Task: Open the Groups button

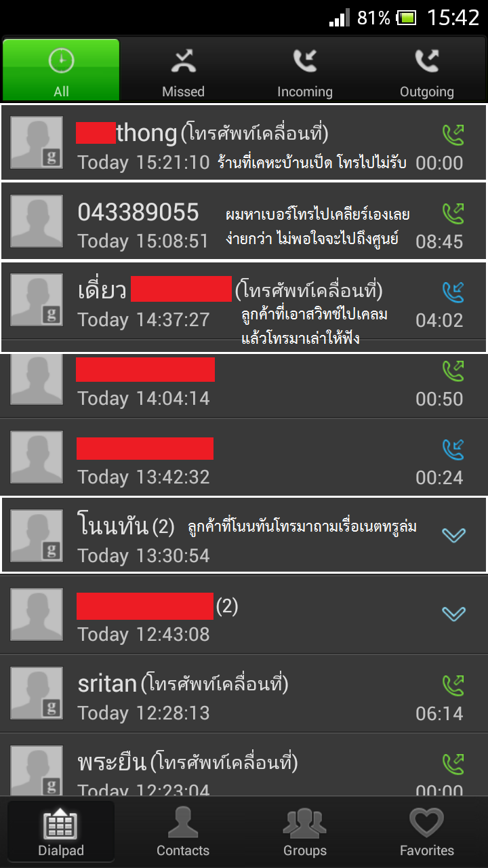Action: click(x=305, y=831)
